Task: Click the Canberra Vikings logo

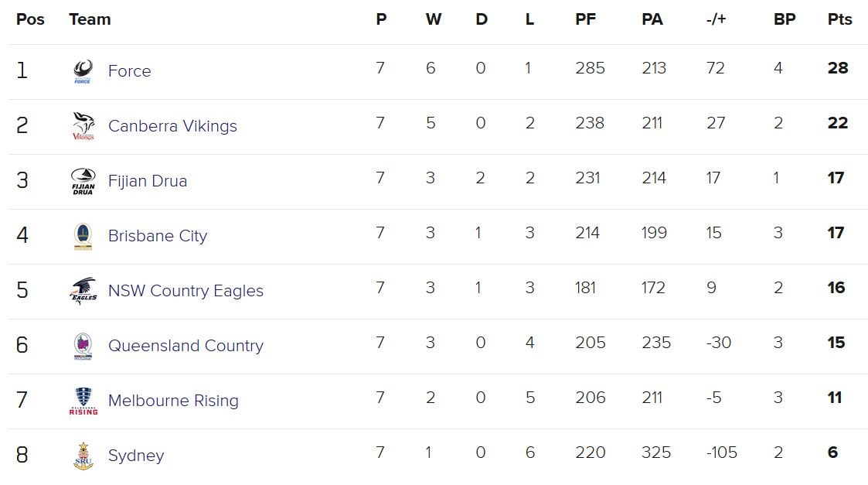Action: click(x=83, y=126)
